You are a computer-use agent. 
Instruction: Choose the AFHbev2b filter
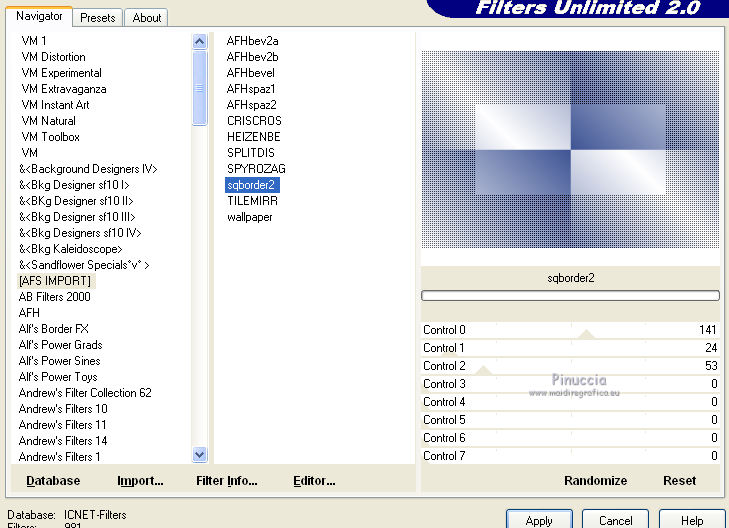(x=252, y=57)
